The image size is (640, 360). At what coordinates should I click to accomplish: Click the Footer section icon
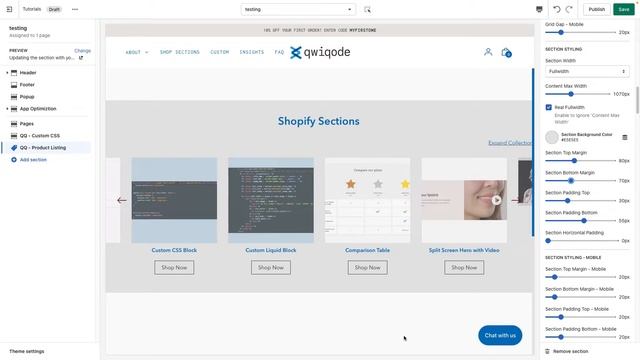tap(14, 84)
